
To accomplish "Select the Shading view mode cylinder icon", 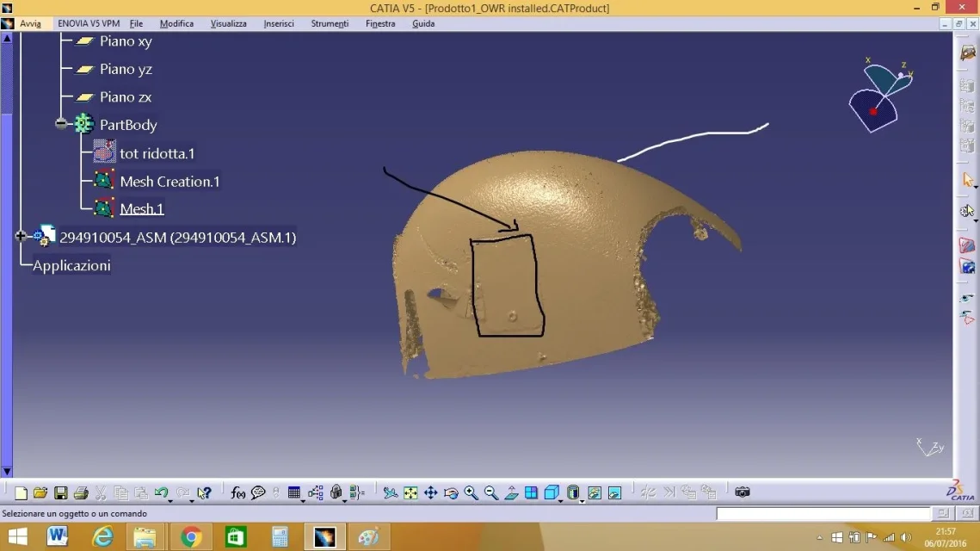I will [x=573, y=492].
